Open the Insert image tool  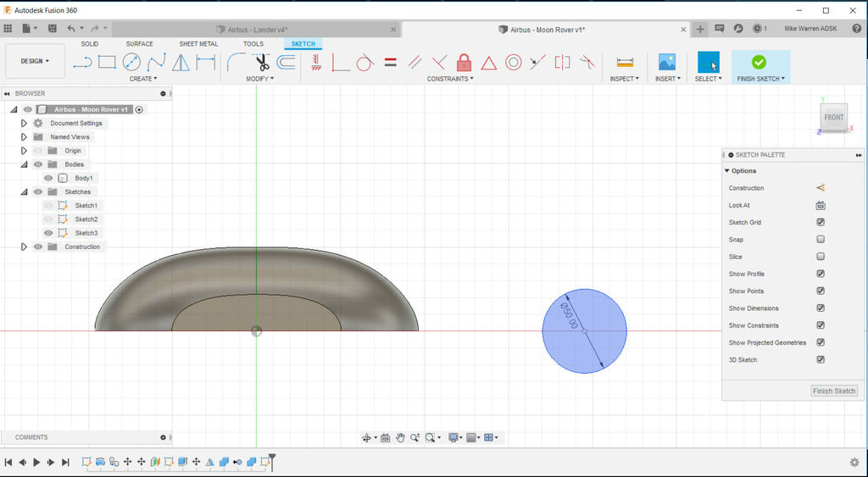point(667,62)
